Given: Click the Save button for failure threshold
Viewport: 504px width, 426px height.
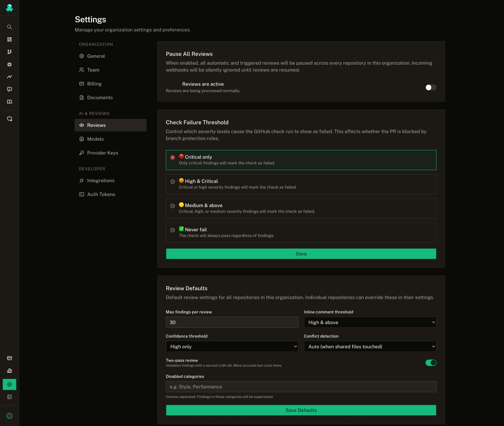Looking at the screenshot, I should 301,254.
